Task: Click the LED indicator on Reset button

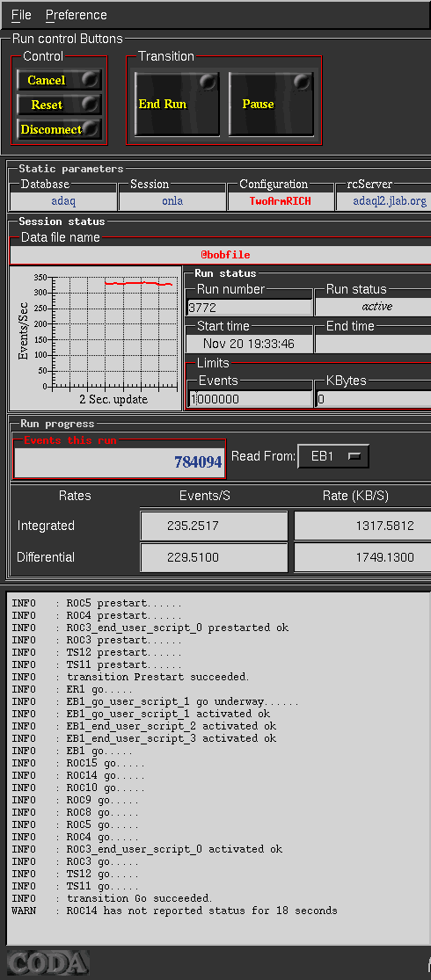Action: (91, 104)
